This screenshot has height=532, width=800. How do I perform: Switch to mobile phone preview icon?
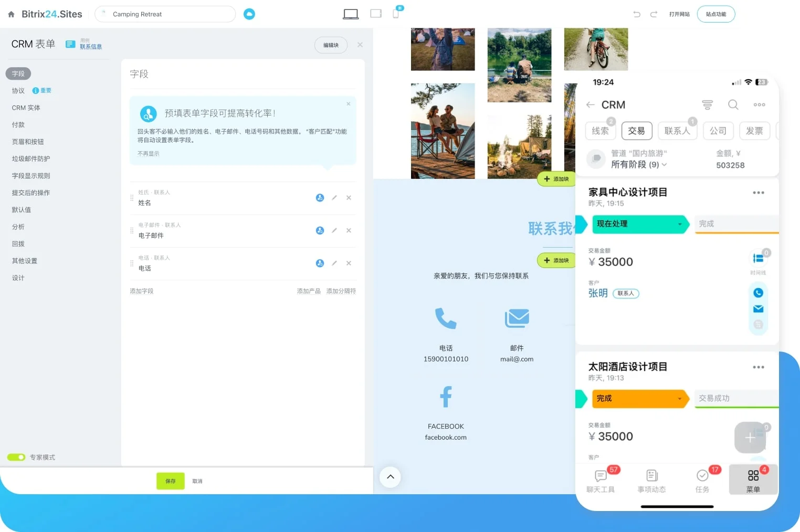point(396,14)
